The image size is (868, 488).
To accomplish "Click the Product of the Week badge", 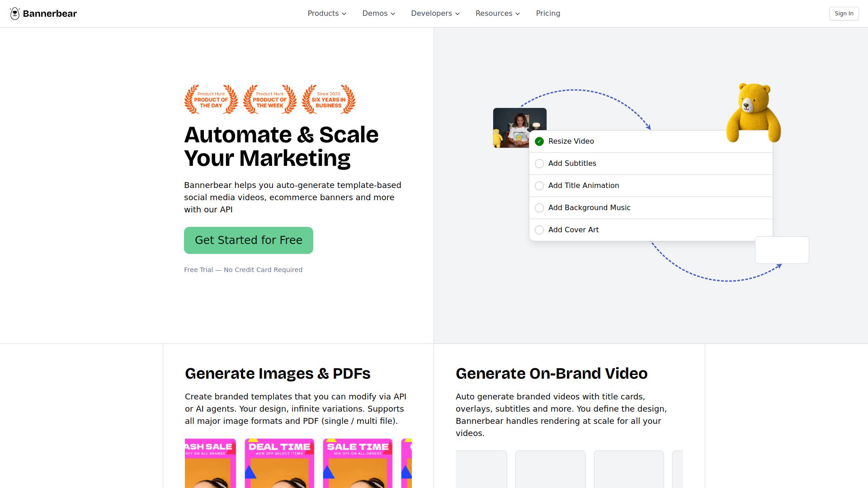I will point(270,99).
